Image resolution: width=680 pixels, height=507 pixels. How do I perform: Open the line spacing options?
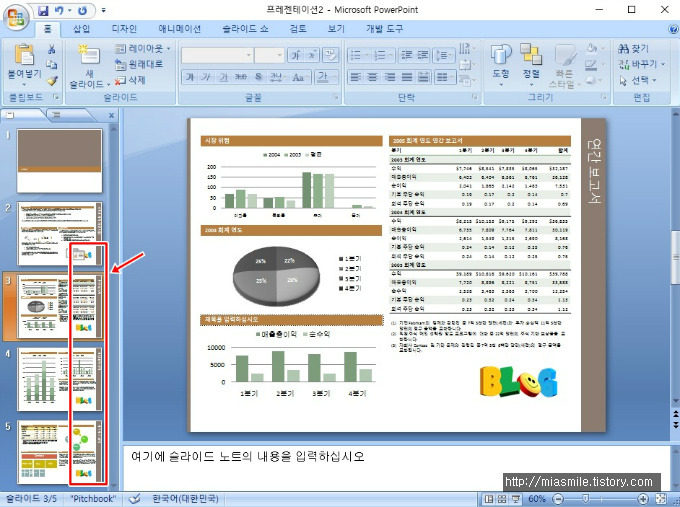tap(444, 55)
